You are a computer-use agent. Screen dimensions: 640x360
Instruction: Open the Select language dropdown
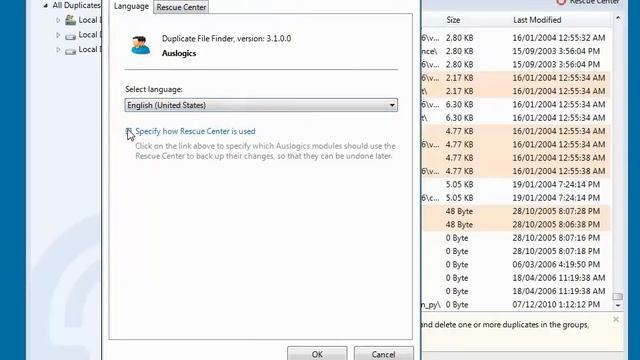click(x=261, y=105)
